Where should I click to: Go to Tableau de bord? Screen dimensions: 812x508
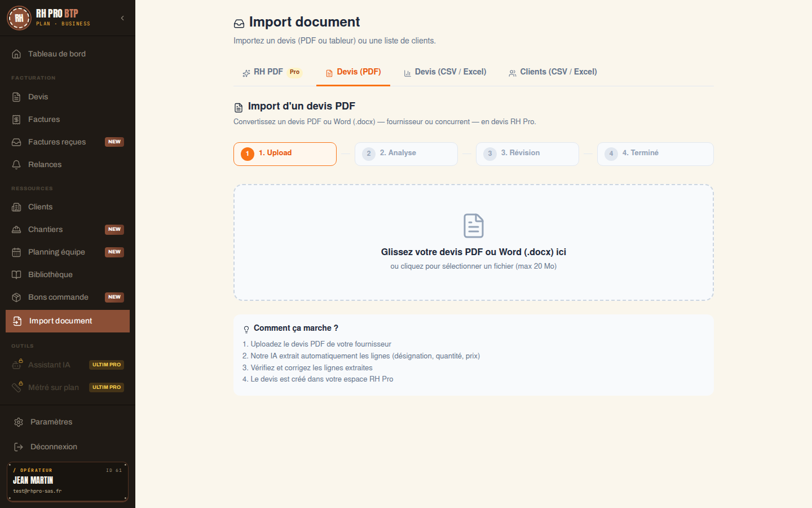point(68,54)
